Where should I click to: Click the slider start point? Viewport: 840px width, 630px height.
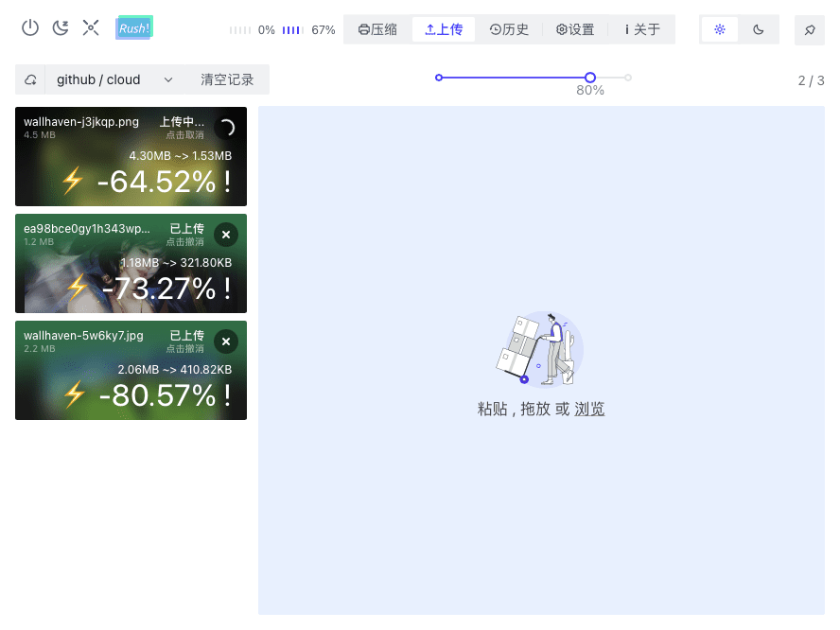[x=439, y=78]
